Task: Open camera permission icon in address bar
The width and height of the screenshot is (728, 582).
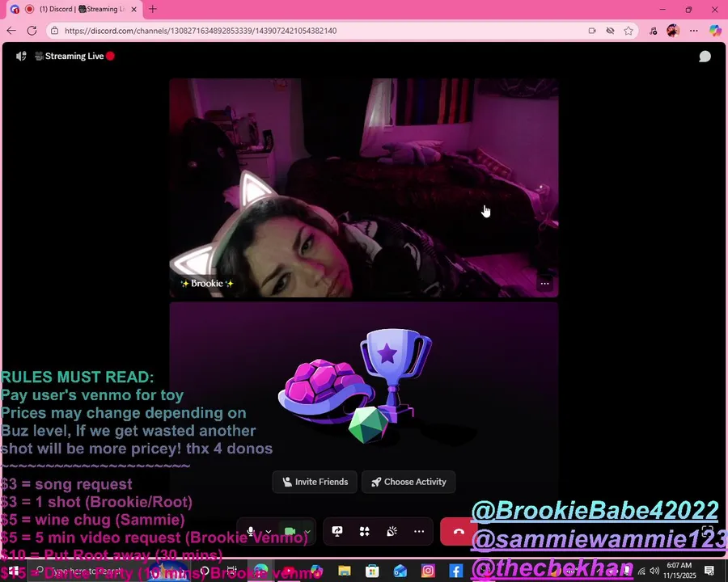Action: coord(592,31)
